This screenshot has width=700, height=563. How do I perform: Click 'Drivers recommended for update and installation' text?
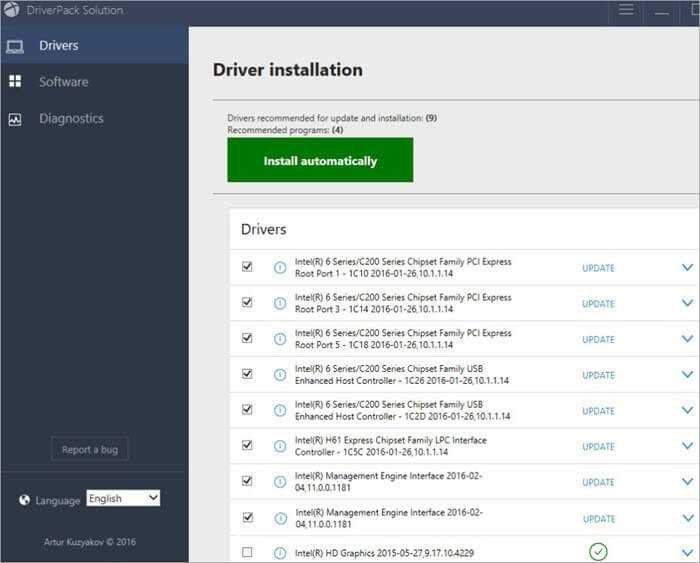pos(332,118)
